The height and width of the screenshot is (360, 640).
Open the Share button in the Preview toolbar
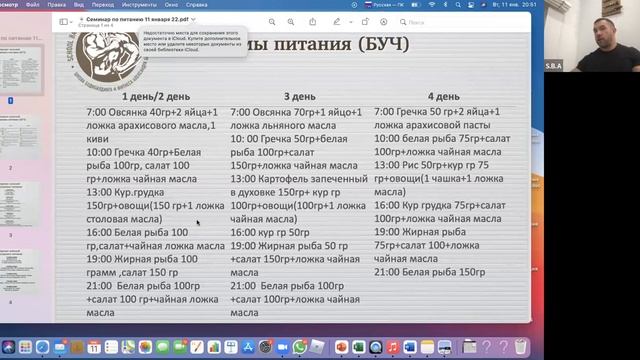pyautogui.click(x=313, y=22)
